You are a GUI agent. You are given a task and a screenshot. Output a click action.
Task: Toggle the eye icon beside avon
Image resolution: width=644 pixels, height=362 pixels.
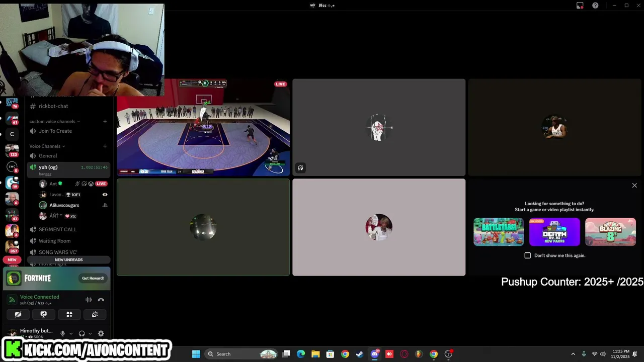click(x=105, y=195)
